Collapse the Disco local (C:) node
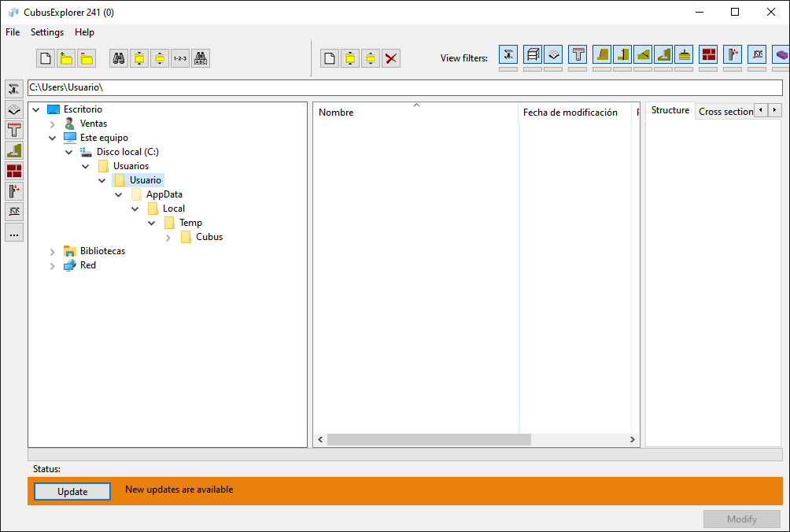The width and height of the screenshot is (790, 532). tap(69, 152)
